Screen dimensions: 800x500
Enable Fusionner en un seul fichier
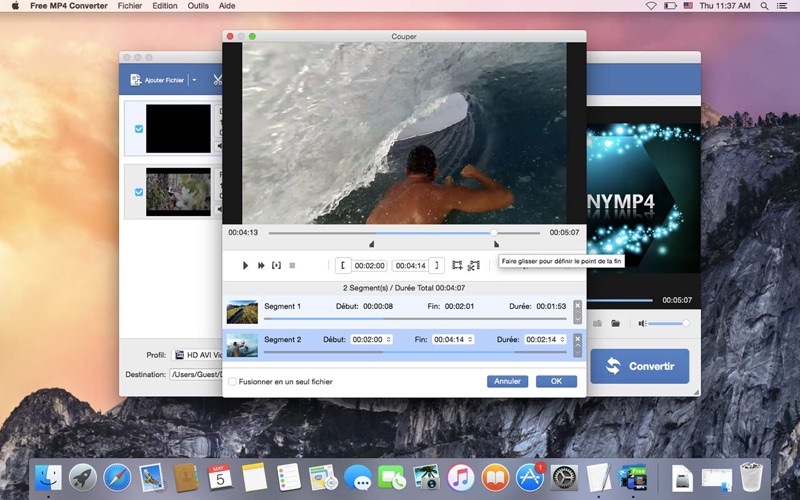pos(232,381)
